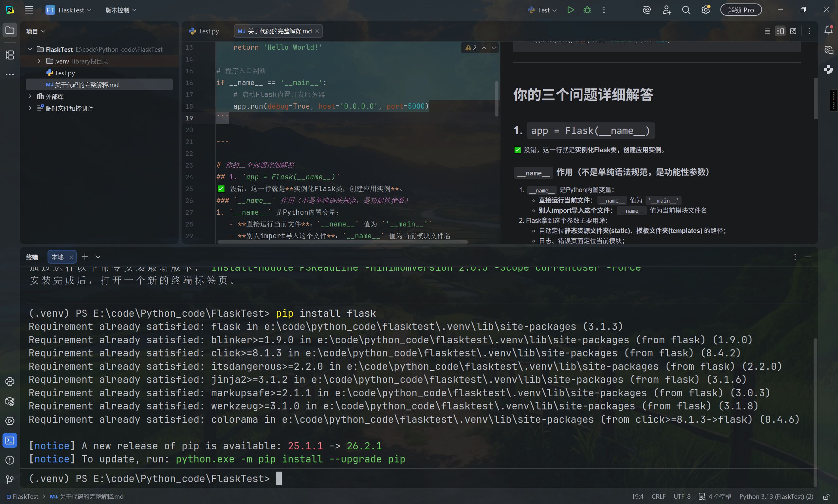Click FlaskTest breadcrumb in status bar

22,496
